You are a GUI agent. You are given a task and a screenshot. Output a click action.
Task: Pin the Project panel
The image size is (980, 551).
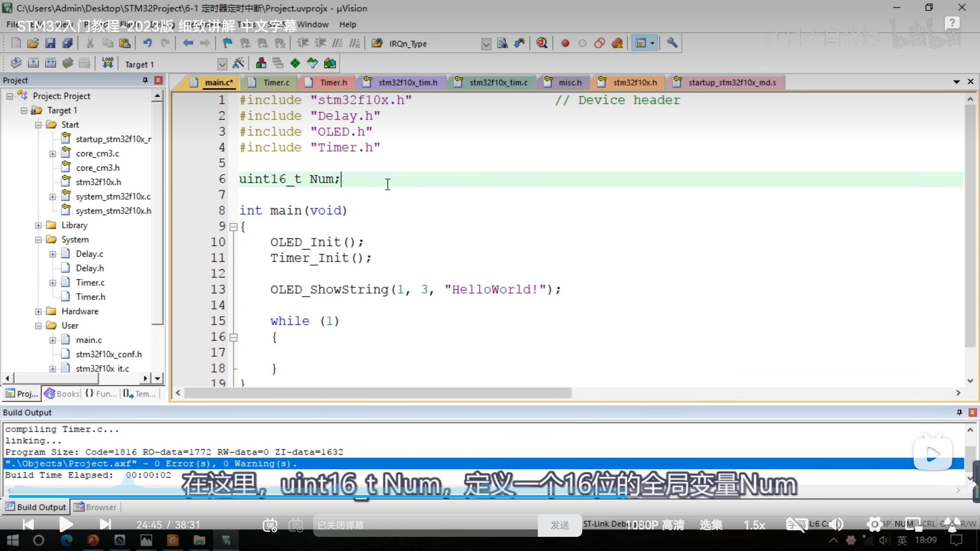[145, 80]
